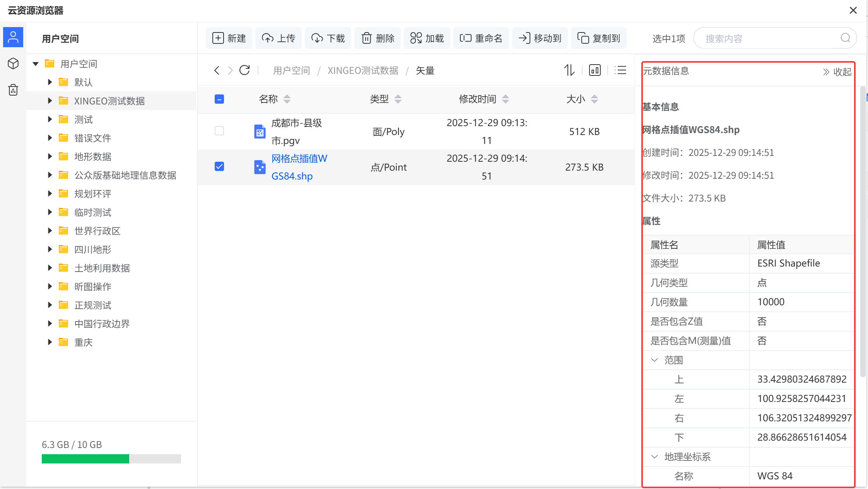Expand the XINGEO测试数据 folder arrow

tap(50, 101)
